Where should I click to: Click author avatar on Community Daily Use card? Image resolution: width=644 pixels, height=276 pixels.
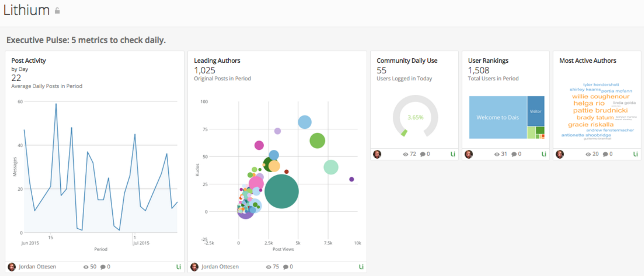point(377,154)
